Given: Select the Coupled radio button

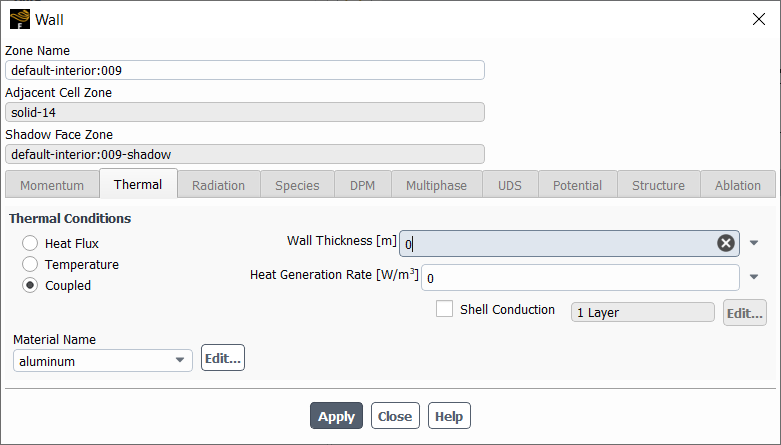Looking at the screenshot, I should tap(30, 285).
